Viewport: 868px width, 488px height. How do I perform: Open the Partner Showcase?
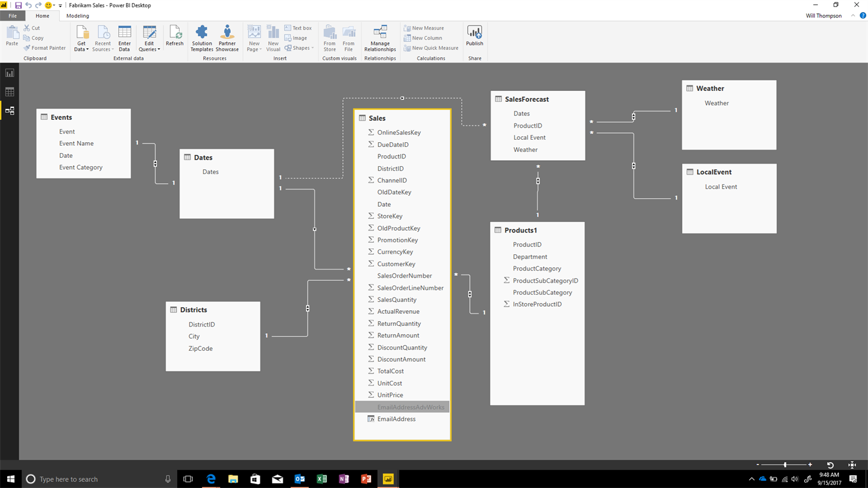227,39
